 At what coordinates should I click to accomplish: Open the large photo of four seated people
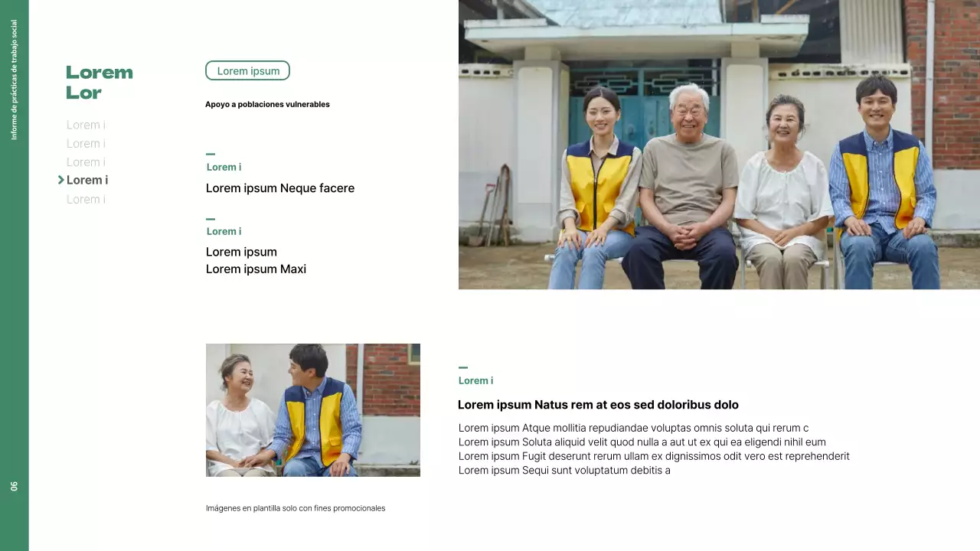click(718, 145)
